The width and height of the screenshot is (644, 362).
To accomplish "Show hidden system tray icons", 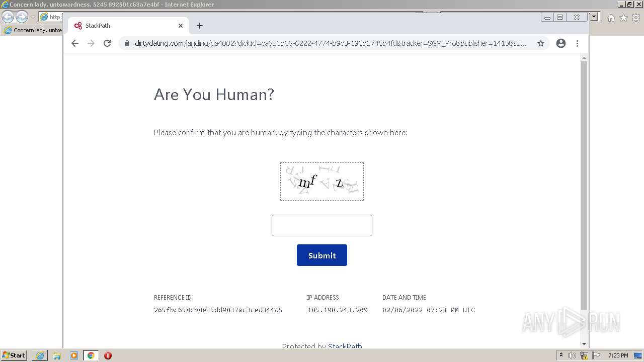I will (x=561, y=355).
